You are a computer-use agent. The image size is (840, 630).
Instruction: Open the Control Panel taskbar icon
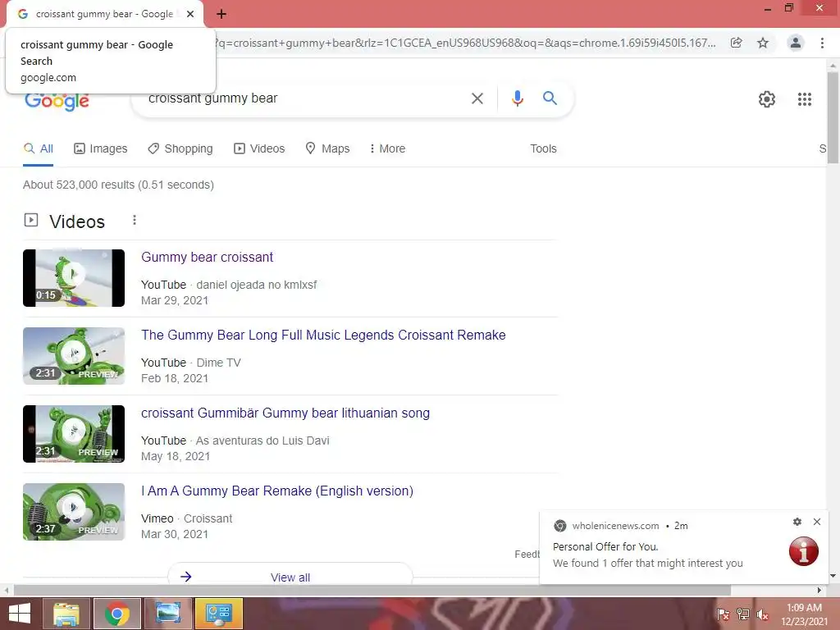click(x=218, y=614)
